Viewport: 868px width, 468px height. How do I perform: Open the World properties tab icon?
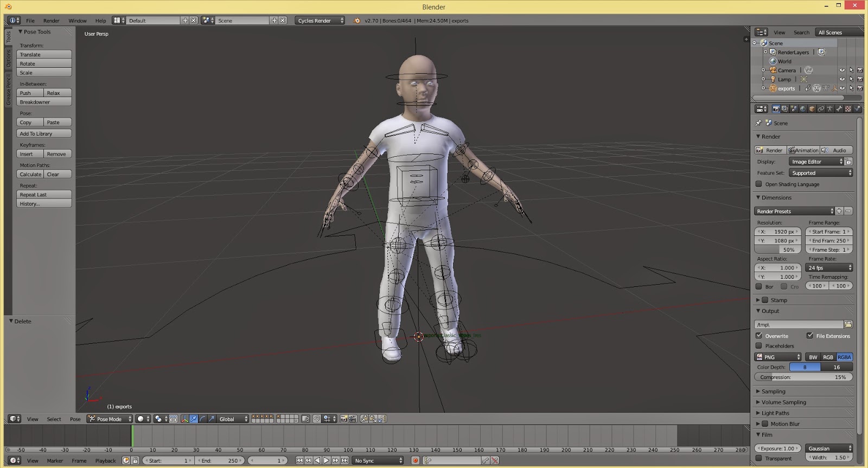click(x=803, y=109)
